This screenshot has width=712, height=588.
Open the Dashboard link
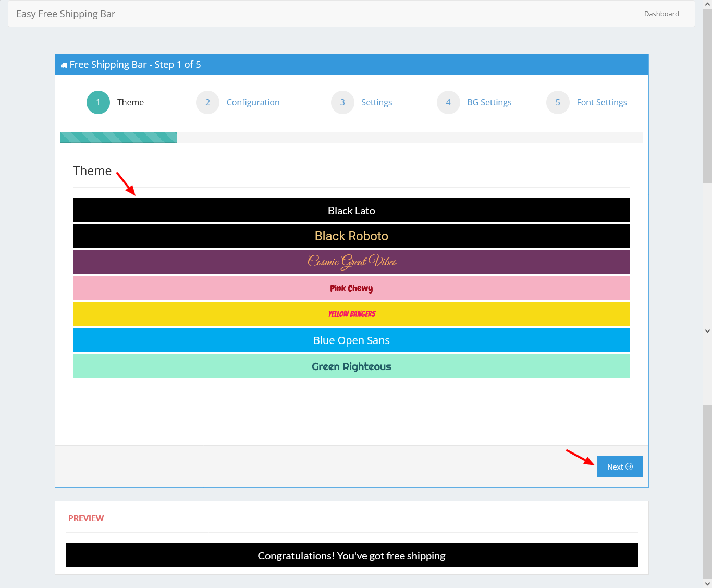(661, 14)
